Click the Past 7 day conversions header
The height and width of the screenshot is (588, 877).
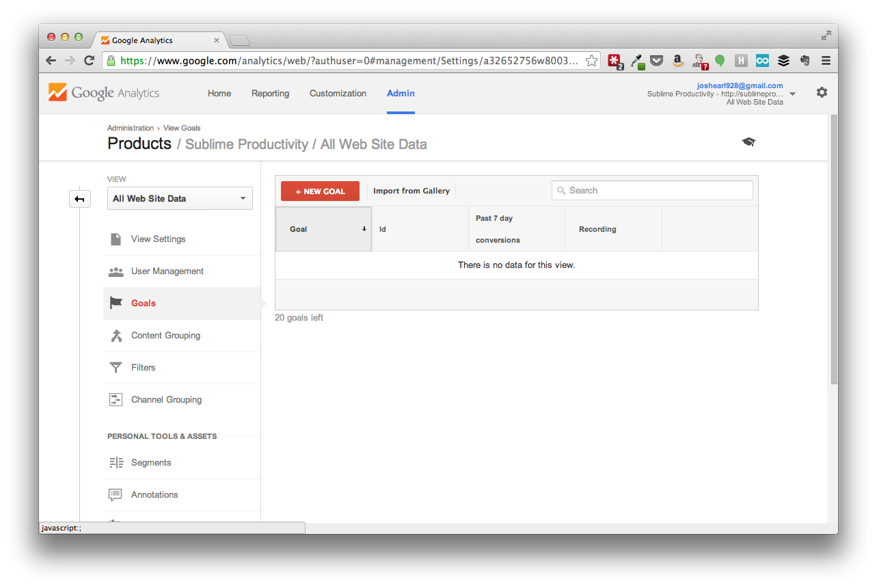(x=517, y=229)
